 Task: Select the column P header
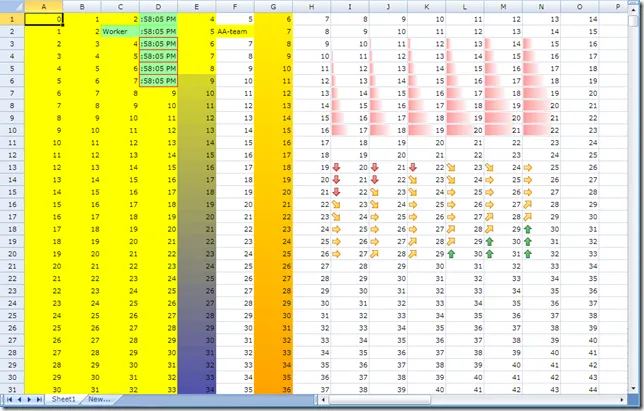617,6
